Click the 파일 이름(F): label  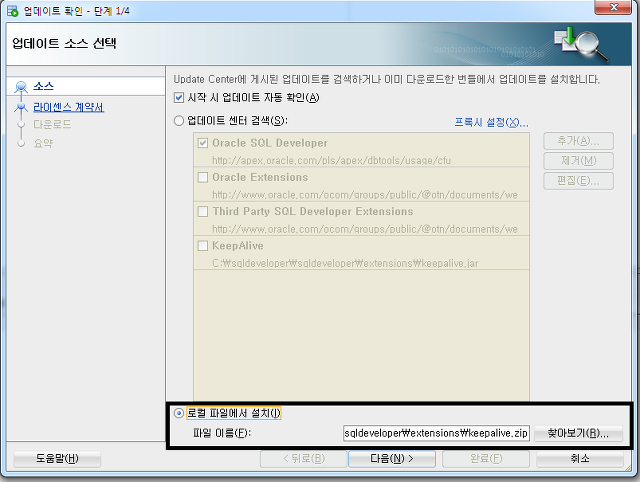point(222,433)
